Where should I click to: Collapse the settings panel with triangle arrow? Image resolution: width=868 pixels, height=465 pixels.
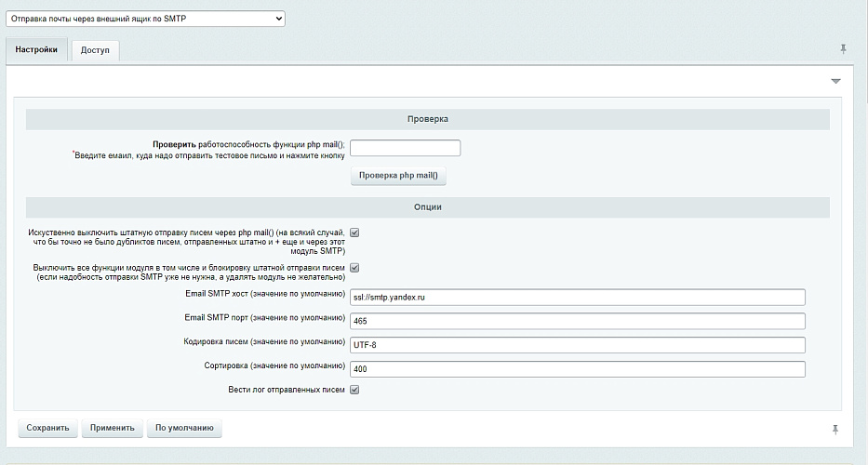[835, 82]
